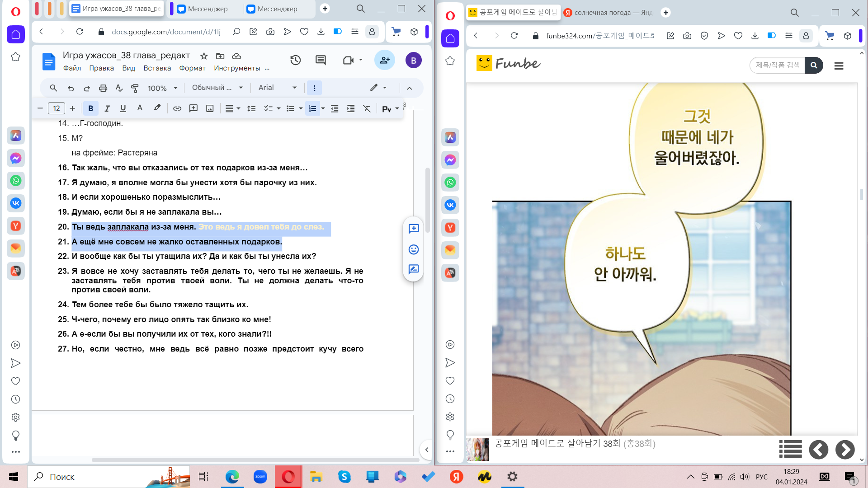This screenshot has width=868, height=488.
Task: Increase font size with plus button
Action: tap(72, 108)
